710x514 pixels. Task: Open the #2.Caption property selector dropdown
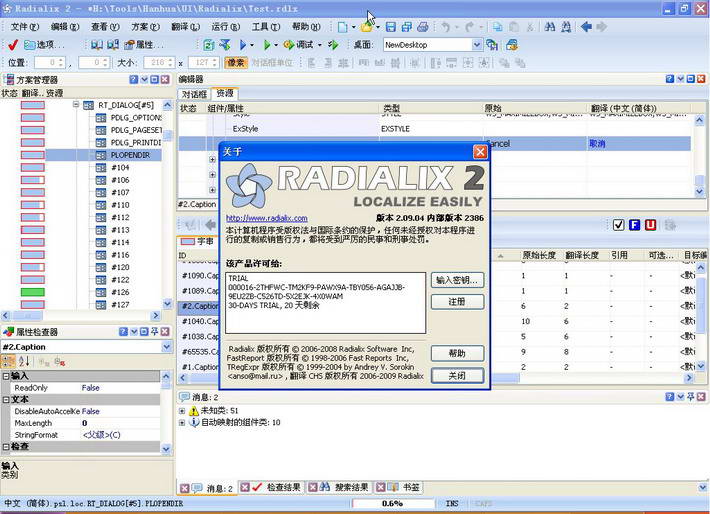point(167,347)
